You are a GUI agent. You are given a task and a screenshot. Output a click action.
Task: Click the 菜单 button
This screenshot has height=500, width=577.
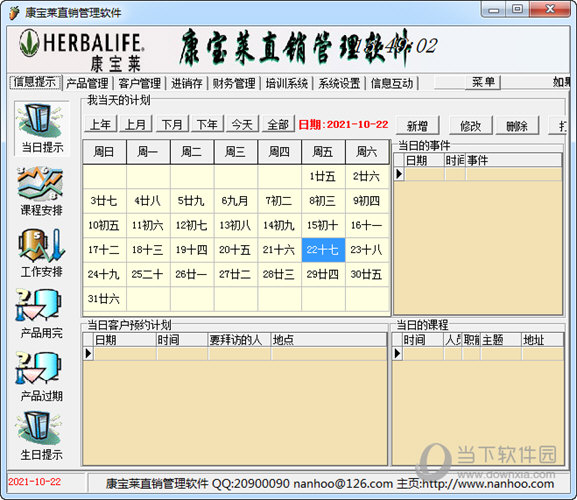click(483, 82)
